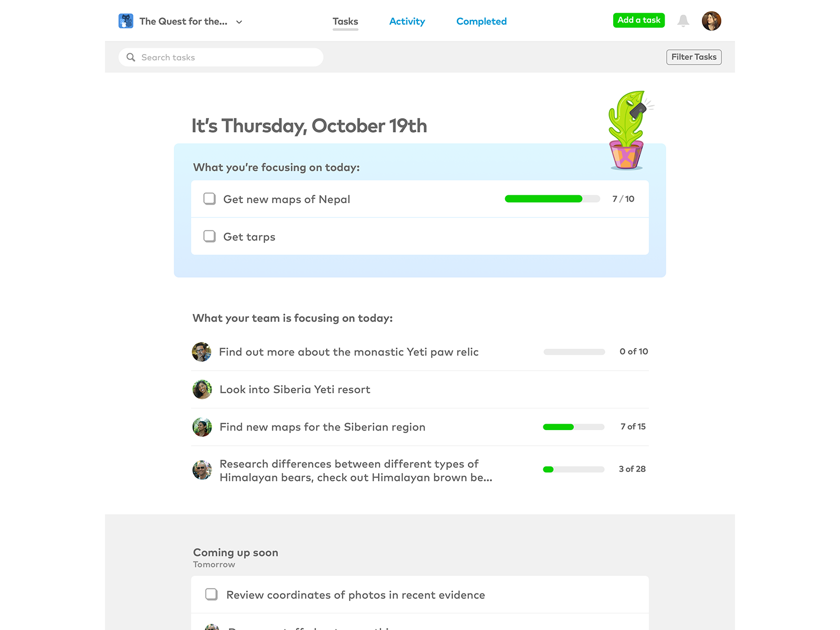This screenshot has width=840, height=630.
Task: Switch to the Activity tab
Action: (x=407, y=22)
